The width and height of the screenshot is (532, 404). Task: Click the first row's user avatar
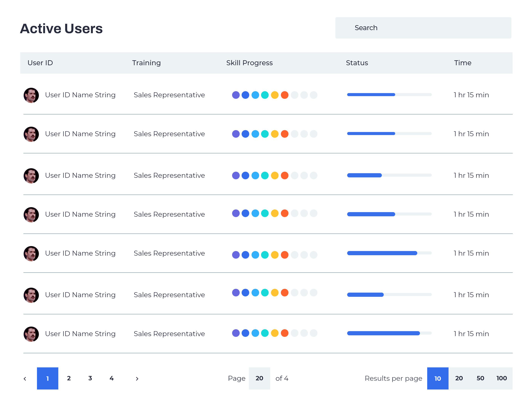[x=31, y=95]
